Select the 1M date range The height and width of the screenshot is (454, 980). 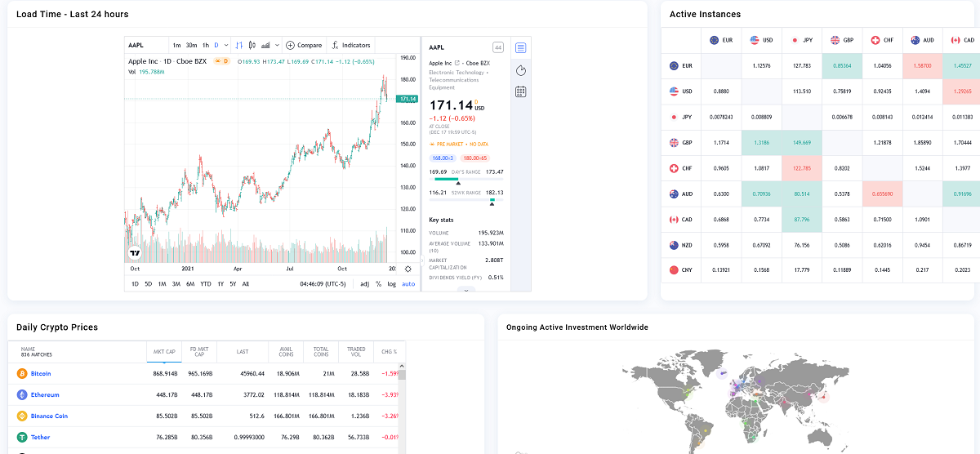162,283
